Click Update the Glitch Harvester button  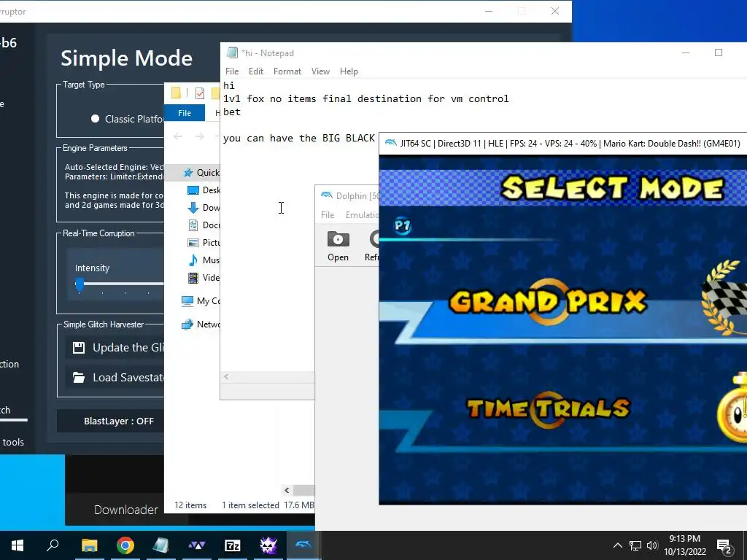click(x=115, y=348)
